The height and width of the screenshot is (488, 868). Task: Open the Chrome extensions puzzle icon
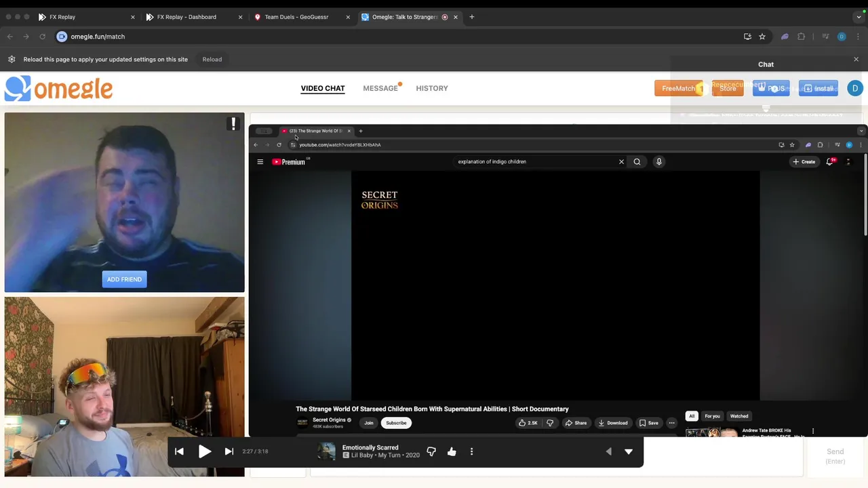click(x=801, y=37)
